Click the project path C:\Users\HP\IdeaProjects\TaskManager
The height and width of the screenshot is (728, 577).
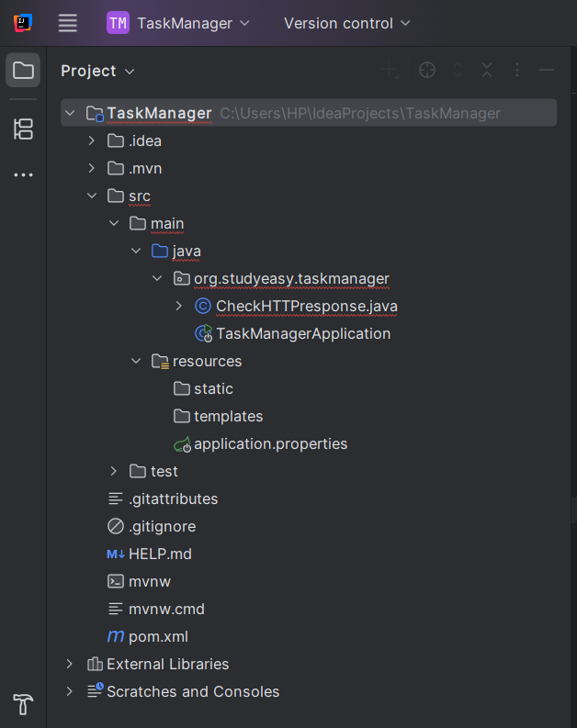[x=360, y=113]
